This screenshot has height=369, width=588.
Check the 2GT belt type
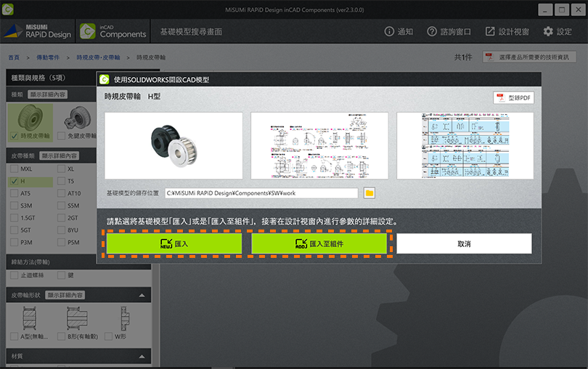click(x=62, y=218)
